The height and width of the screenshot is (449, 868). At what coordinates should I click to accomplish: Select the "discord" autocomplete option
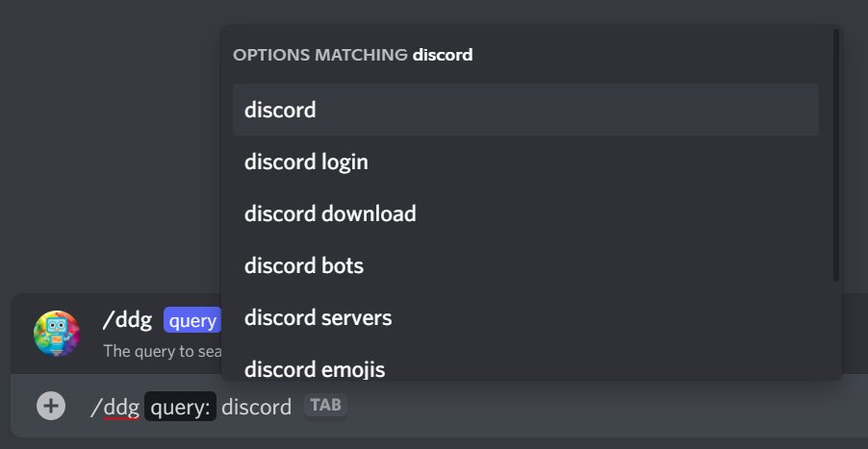[525, 110]
